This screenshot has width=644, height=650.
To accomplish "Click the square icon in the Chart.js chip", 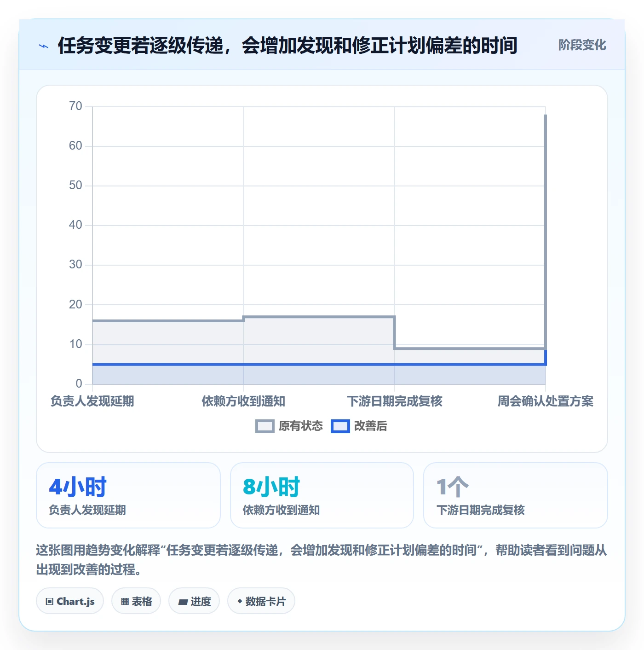I will pyautogui.click(x=49, y=602).
